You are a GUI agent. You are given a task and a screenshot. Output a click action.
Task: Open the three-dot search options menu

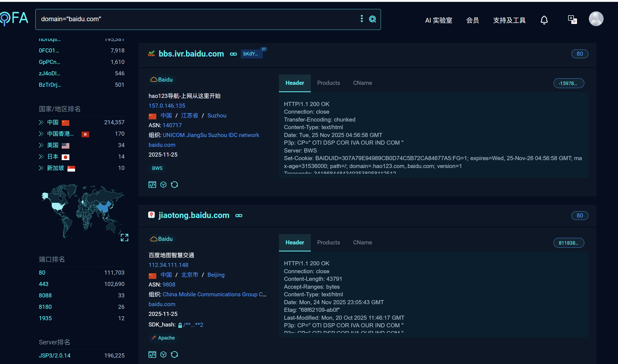click(x=362, y=19)
